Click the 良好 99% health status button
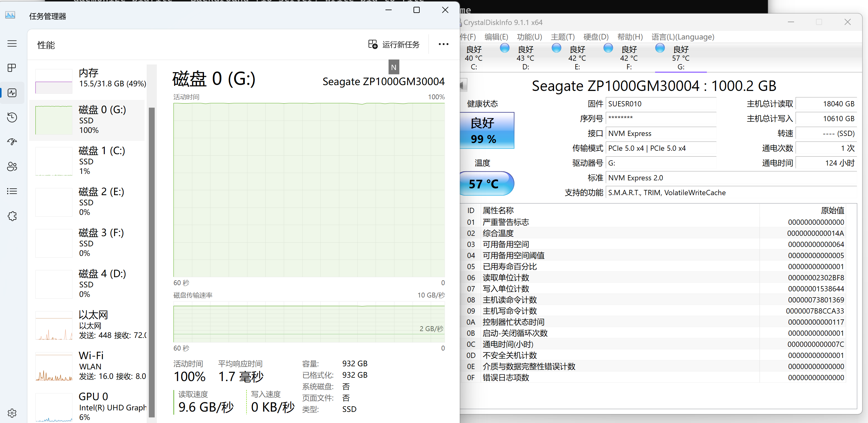The width and height of the screenshot is (868, 423). tap(487, 130)
